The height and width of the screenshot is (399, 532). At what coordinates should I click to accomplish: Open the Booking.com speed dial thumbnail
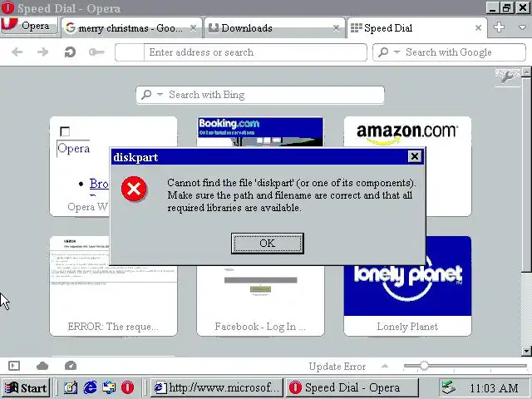click(x=260, y=132)
